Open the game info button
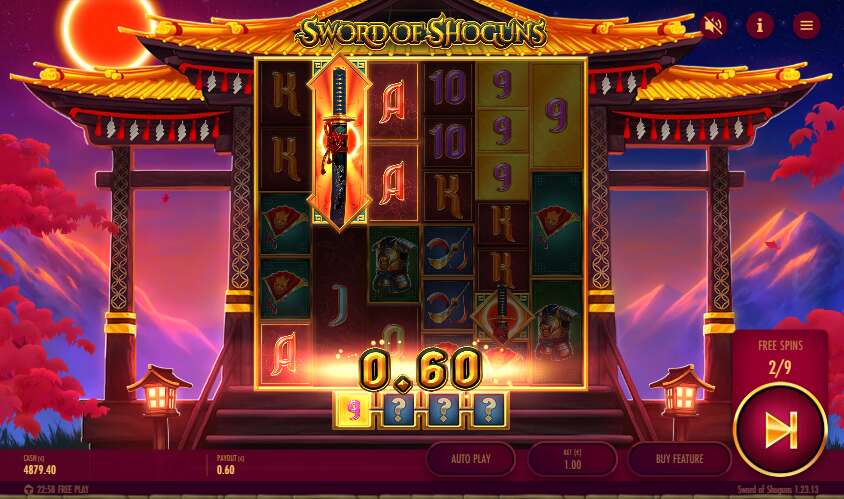 coord(760,25)
